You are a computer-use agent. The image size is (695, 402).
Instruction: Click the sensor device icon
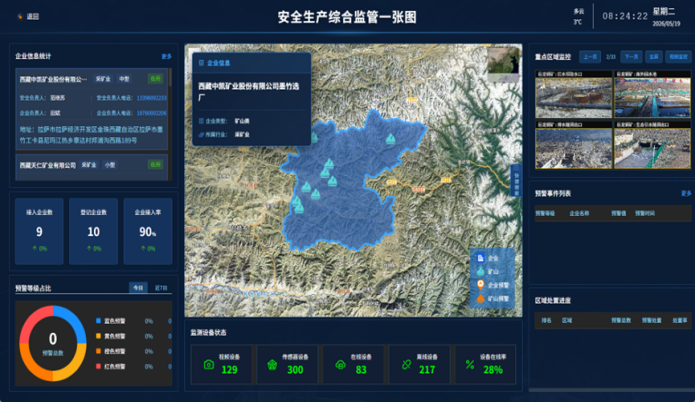(272, 365)
